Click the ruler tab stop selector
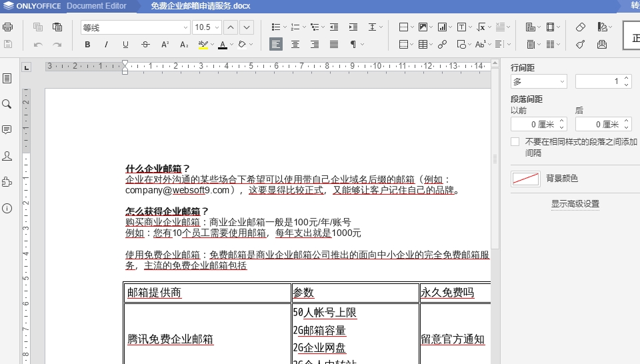 click(27, 67)
